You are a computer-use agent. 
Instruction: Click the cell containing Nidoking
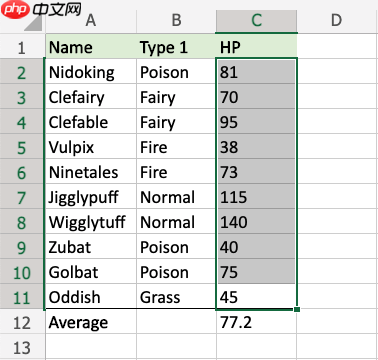click(x=91, y=72)
